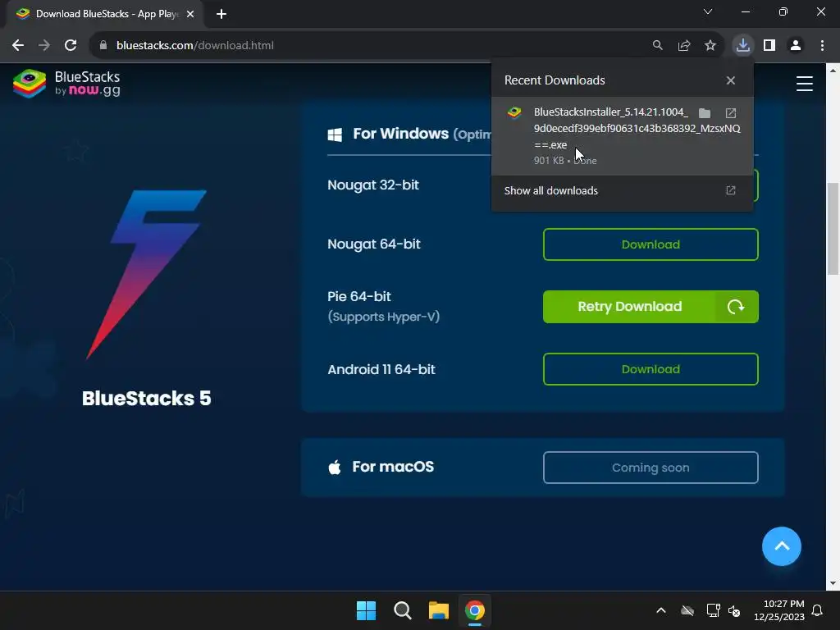Viewport: 840px width, 630px height.
Task: Download the Android 11 64-bit version
Action: tap(651, 369)
